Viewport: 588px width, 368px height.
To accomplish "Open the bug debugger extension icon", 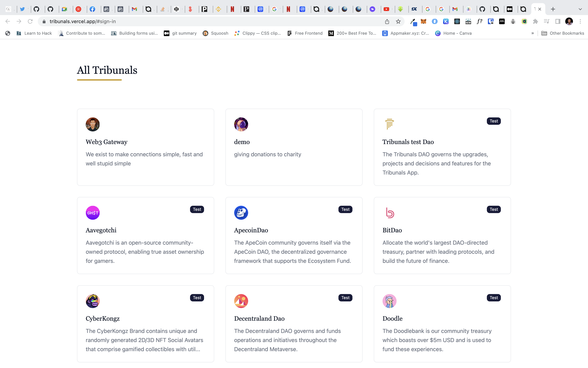I will click(513, 21).
